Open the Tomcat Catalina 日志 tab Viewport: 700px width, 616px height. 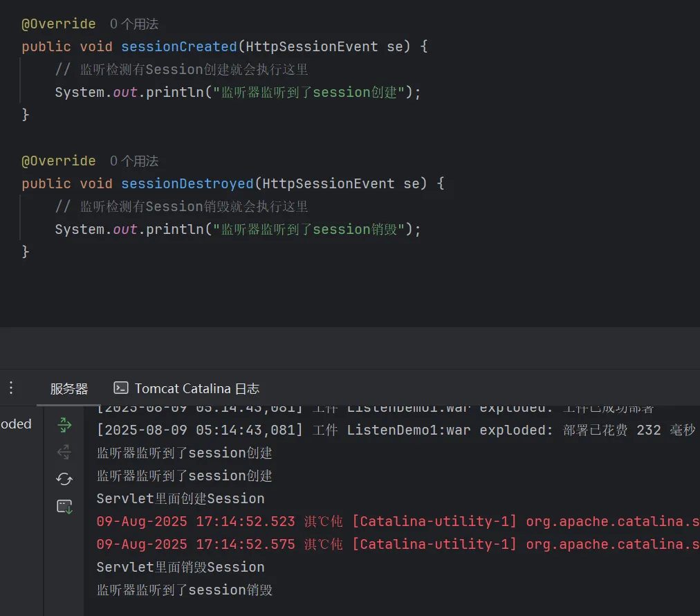coord(187,389)
